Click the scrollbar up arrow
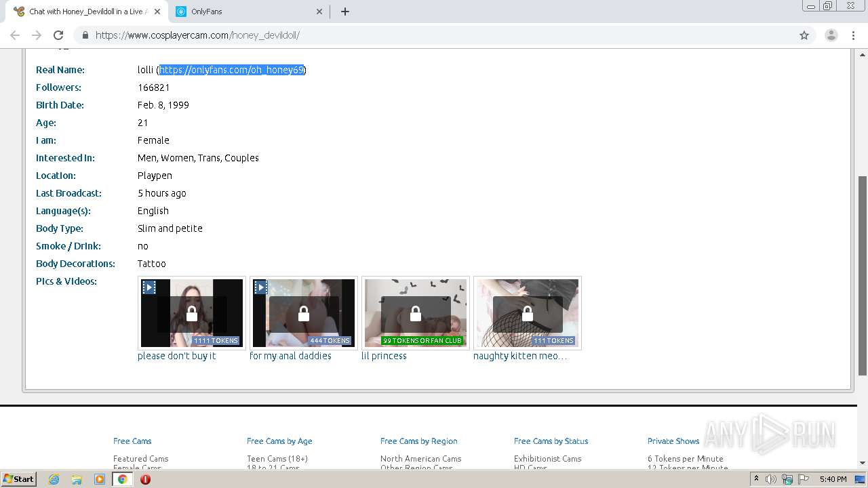The height and width of the screenshot is (488, 868). [863, 54]
